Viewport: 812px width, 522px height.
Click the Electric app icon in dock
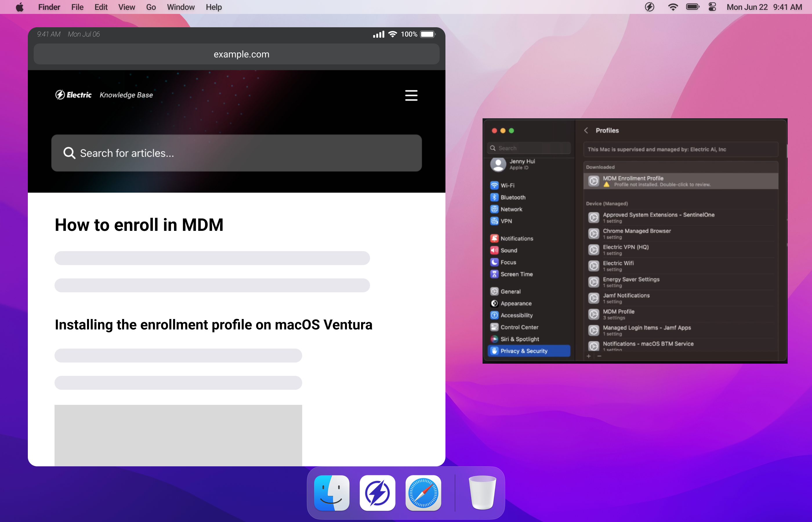coord(377,493)
